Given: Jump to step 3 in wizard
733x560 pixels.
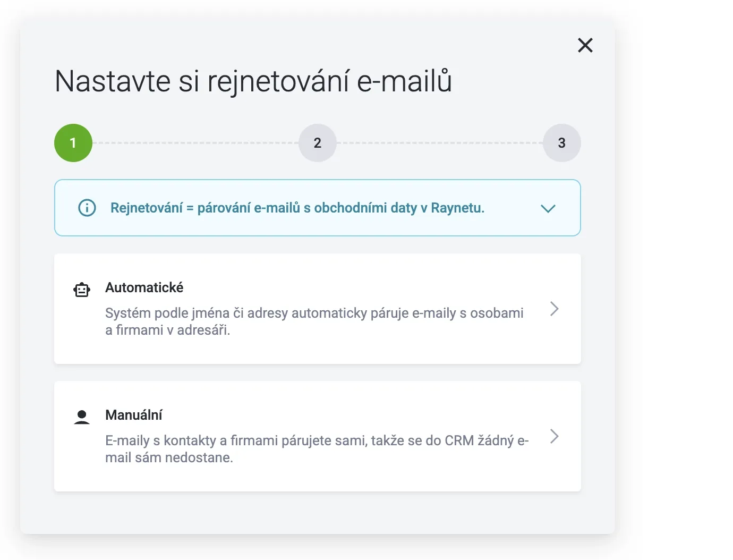Looking at the screenshot, I should [561, 143].
